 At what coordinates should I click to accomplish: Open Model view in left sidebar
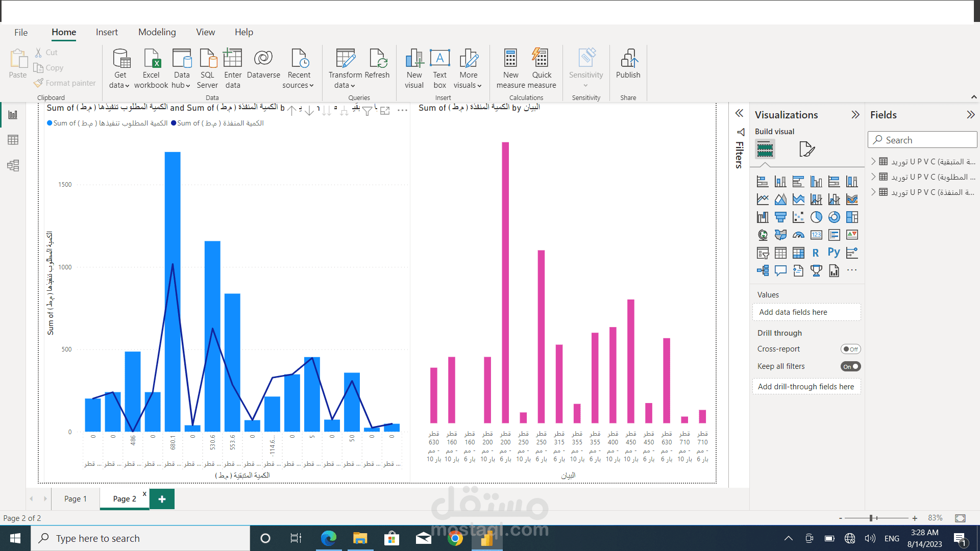click(13, 165)
